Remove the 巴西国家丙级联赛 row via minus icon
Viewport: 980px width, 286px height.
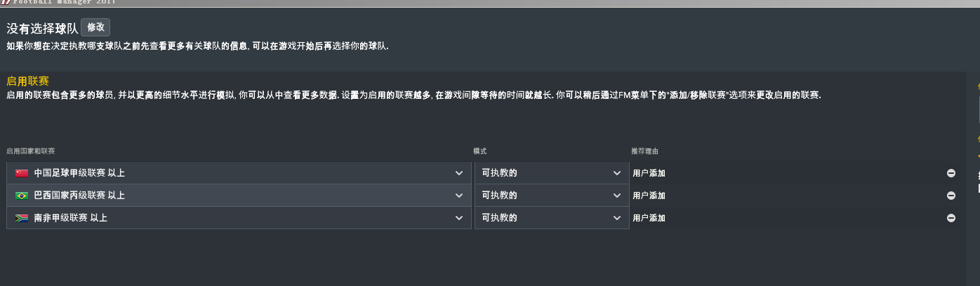click(951, 196)
